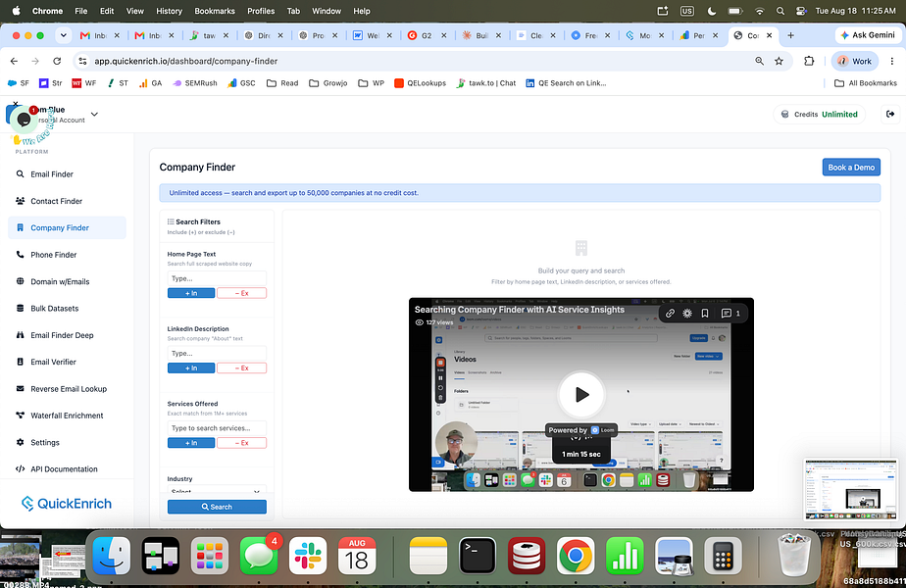Viewport: 906px width, 588px height.
Task: Click the logout icon top right
Action: tap(890, 114)
